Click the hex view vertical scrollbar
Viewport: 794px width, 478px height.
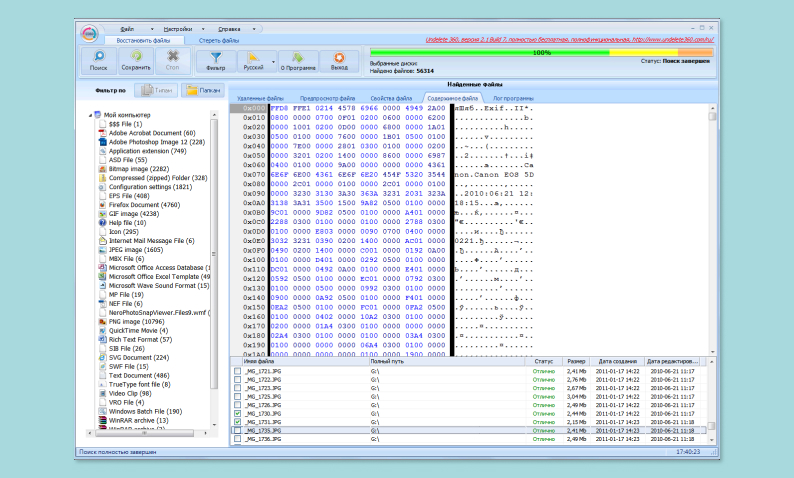click(x=712, y=230)
